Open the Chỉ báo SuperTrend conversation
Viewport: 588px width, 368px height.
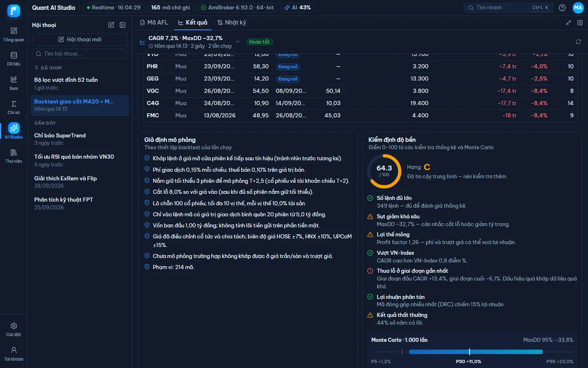[80, 139]
